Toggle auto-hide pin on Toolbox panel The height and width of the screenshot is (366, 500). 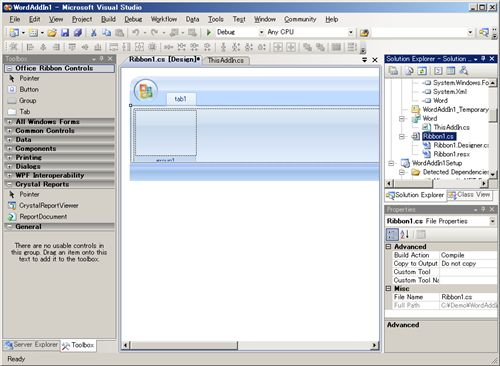pyautogui.click(x=102, y=59)
